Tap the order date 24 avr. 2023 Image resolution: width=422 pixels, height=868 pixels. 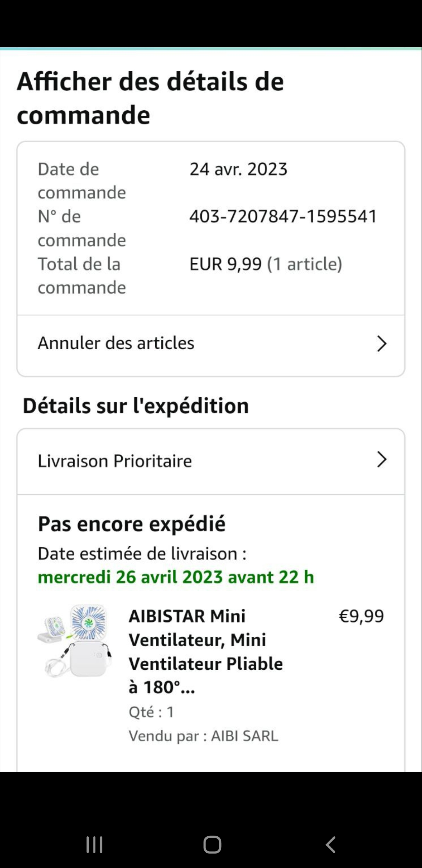click(x=238, y=169)
